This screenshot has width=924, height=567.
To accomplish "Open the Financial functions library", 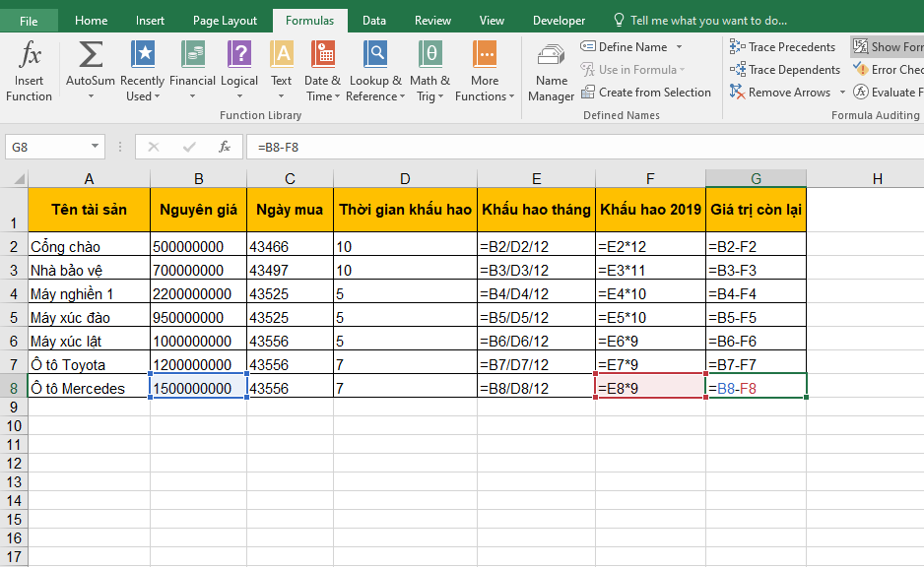I will point(192,70).
